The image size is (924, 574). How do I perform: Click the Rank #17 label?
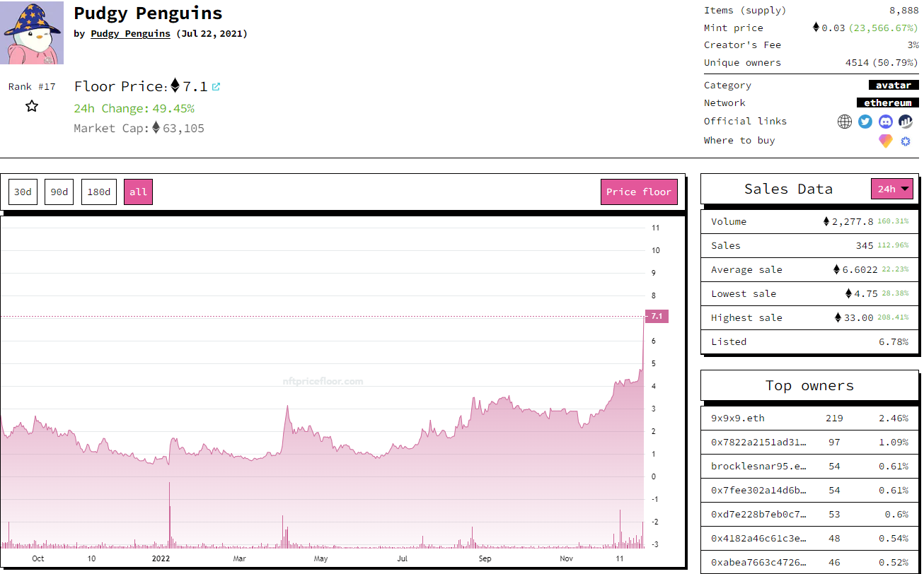click(x=32, y=86)
